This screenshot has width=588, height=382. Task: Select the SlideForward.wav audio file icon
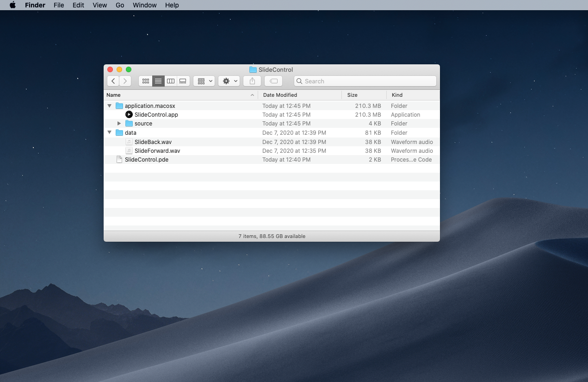129,150
